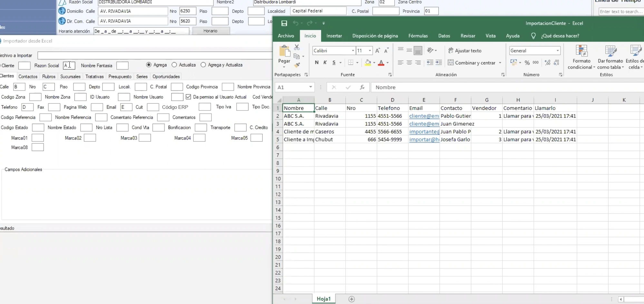Uncheck Da permiso al Usuario Actual
The height and width of the screenshot is (304, 644).
click(x=188, y=97)
